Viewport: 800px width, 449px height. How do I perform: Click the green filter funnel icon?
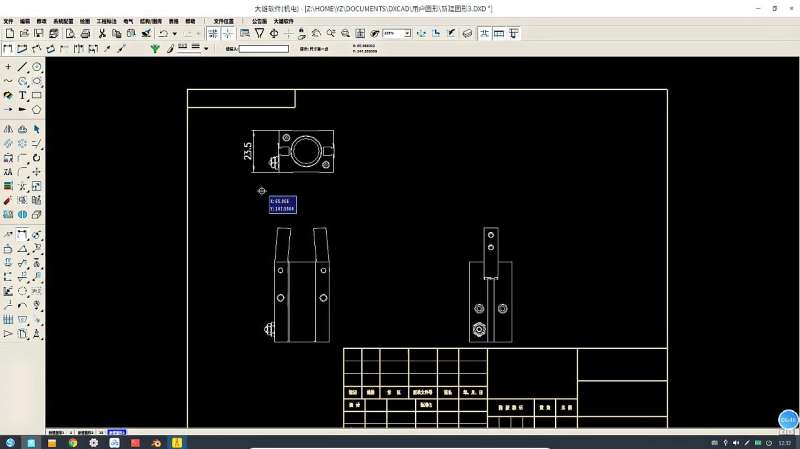click(155, 48)
